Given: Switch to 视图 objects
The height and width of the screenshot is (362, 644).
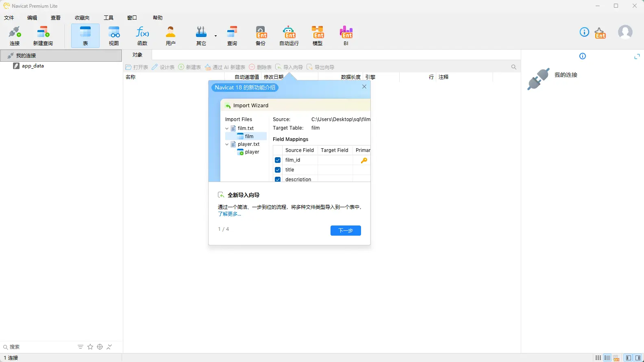Looking at the screenshot, I should (x=114, y=36).
